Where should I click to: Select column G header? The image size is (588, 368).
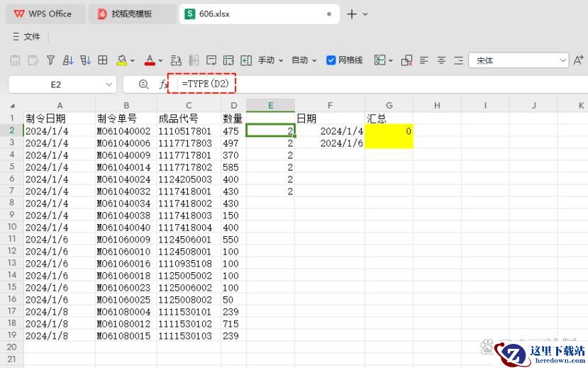click(389, 106)
